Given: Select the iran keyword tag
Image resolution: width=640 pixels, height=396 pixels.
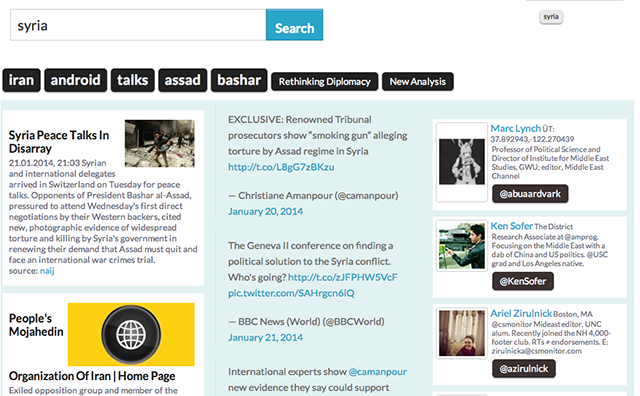Looking at the screenshot, I should coord(21,80).
